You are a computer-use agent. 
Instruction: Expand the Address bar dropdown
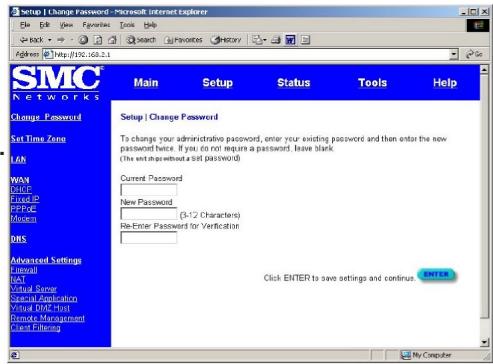(454, 54)
